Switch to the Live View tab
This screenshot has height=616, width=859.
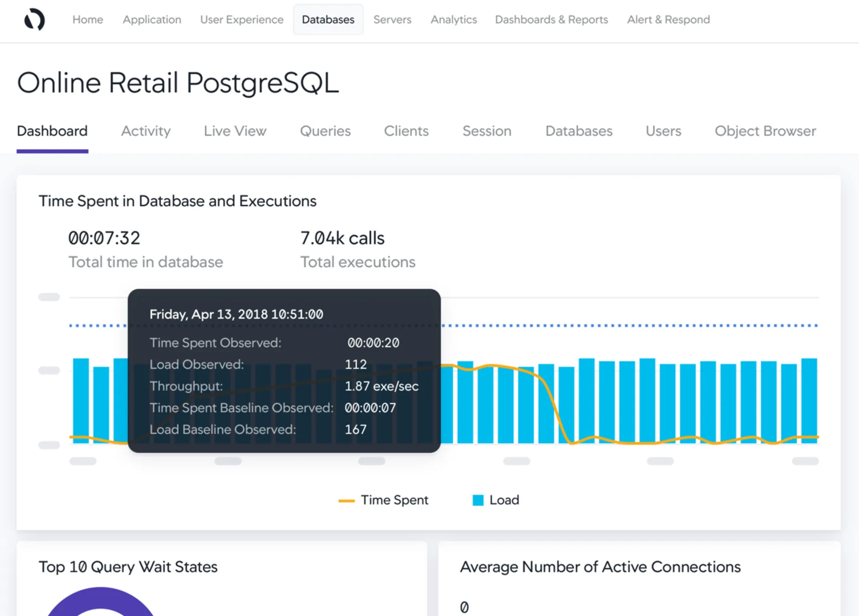pos(235,131)
